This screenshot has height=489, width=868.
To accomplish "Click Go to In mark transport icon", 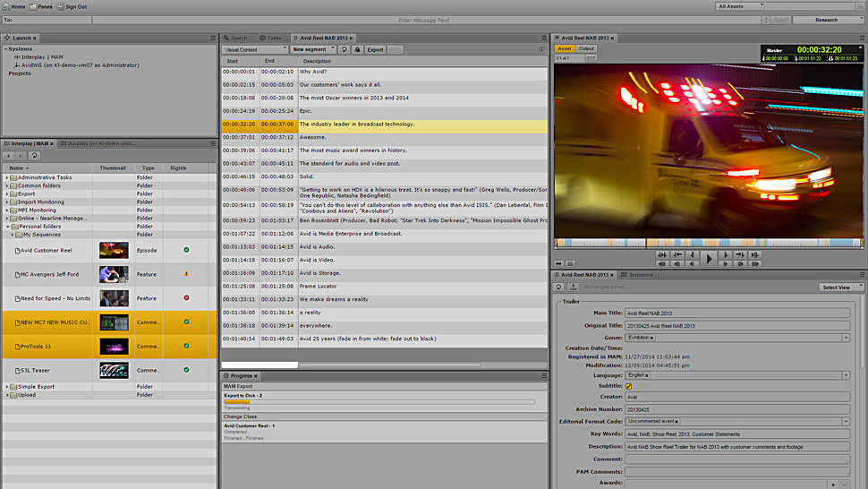I will [677, 254].
